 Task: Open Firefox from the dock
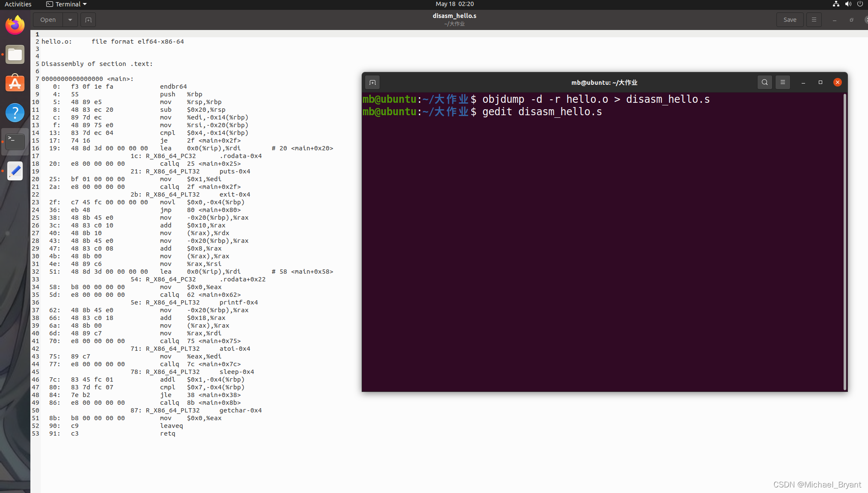point(15,25)
